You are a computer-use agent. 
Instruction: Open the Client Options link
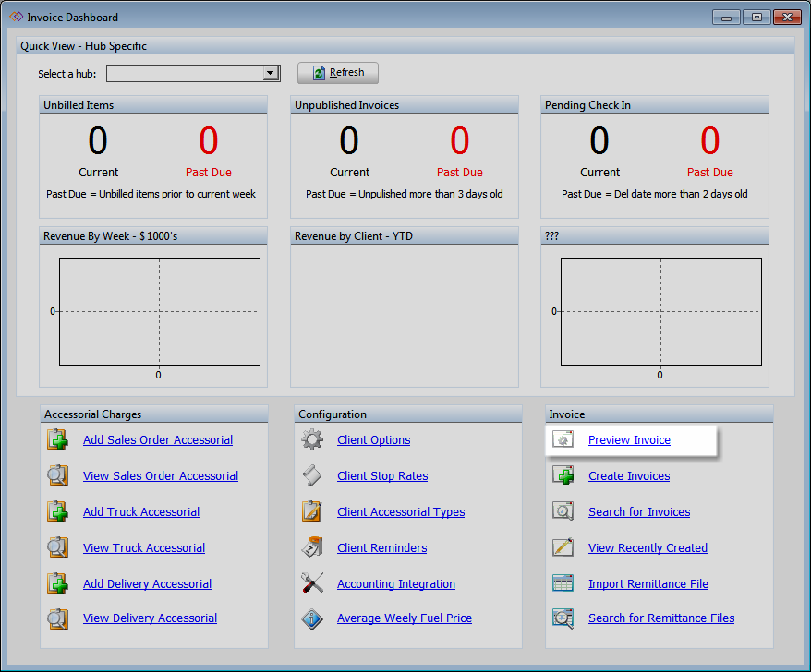(x=374, y=440)
